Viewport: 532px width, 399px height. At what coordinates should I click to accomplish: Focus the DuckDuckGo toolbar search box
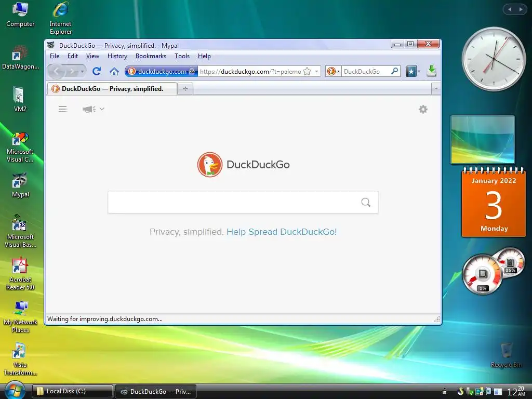pyautogui.click(x=366, y=71)
